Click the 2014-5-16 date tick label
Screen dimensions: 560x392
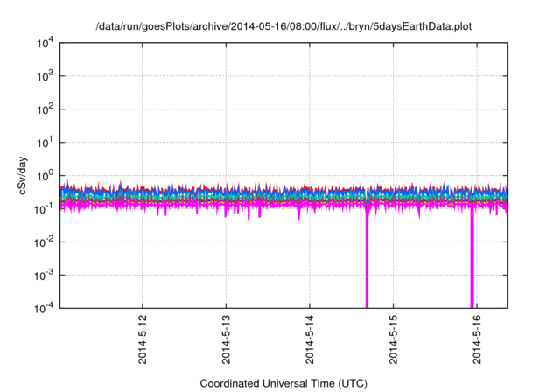[x=477, y=339]
